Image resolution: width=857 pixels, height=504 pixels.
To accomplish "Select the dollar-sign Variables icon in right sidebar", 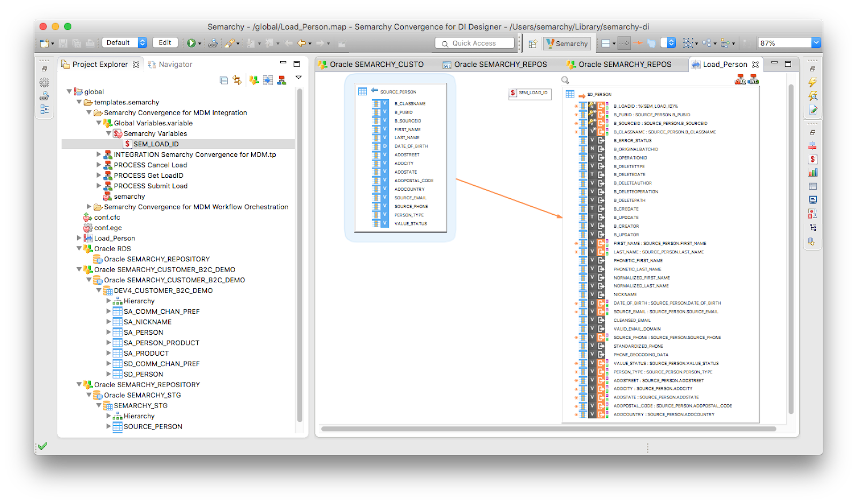I will click(813, 159).
